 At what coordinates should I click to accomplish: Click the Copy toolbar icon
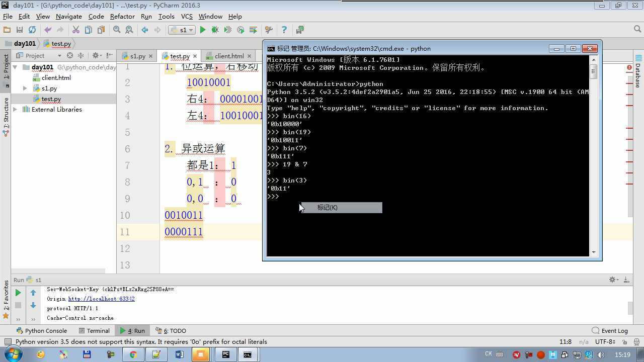point(88,30)
